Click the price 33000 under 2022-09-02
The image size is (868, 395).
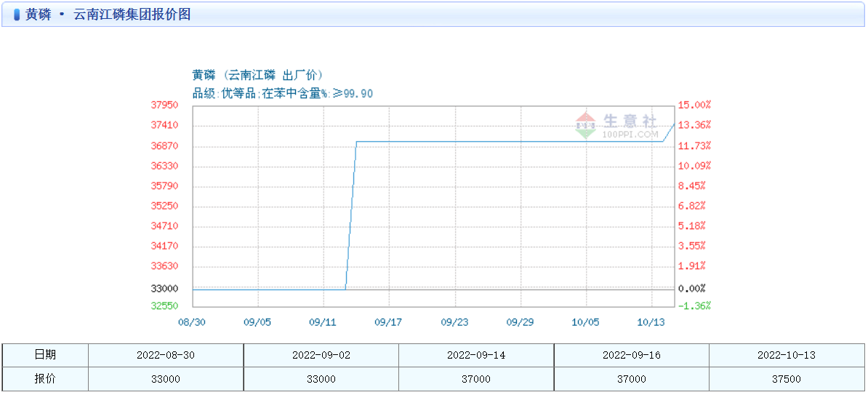[321, 379]
